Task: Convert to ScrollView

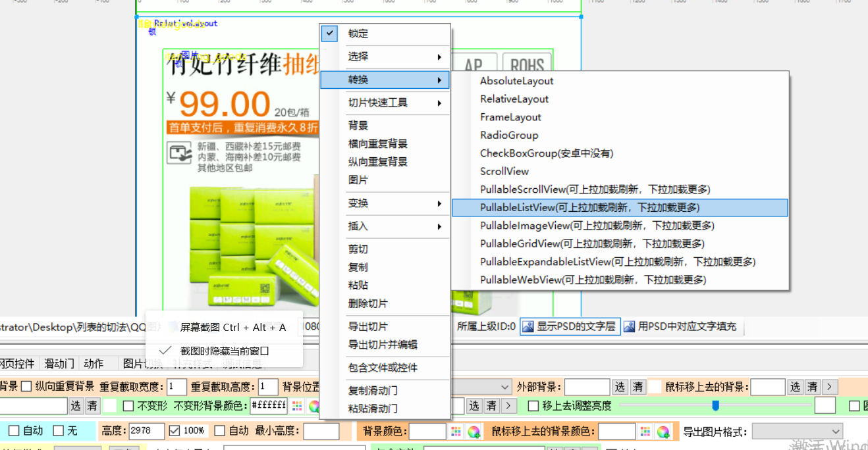Action: point(620,171)
